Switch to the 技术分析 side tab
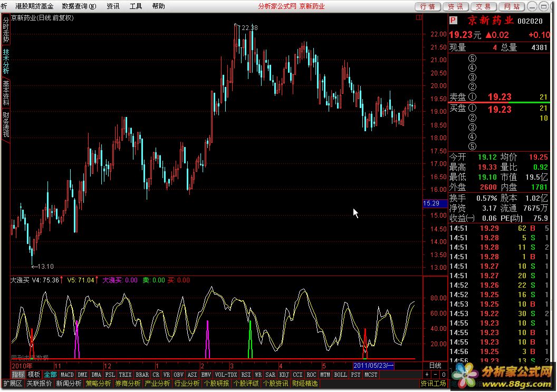This screenshot has height=392, width=557. 6,61
